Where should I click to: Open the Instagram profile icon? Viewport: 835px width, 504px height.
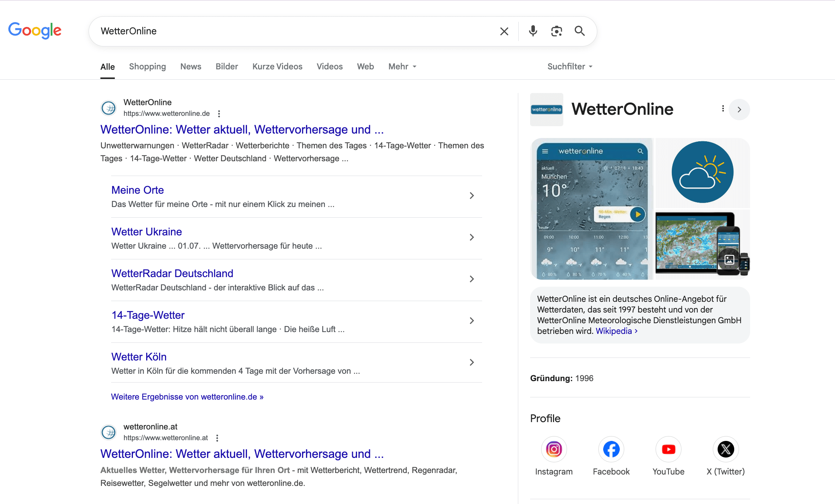pyautogui.click(x=554, y=449)
